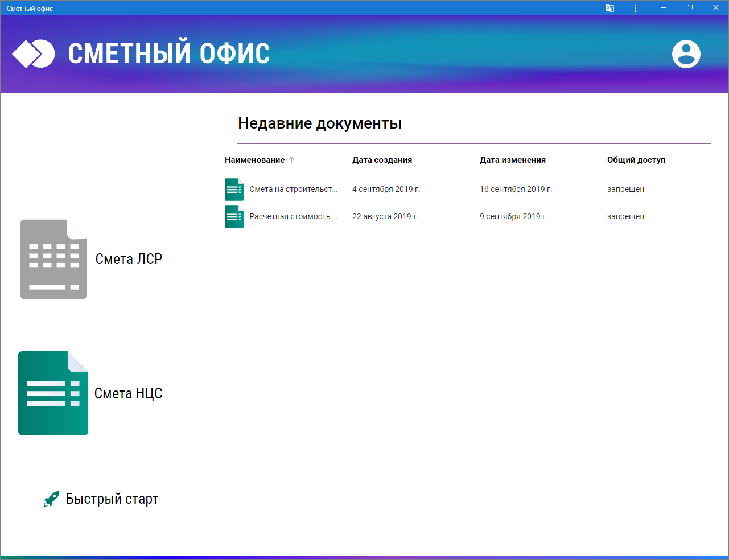Create a new Смета ЛСР label
The height and width of the screenshot is (560, 729).
(129, 259)
